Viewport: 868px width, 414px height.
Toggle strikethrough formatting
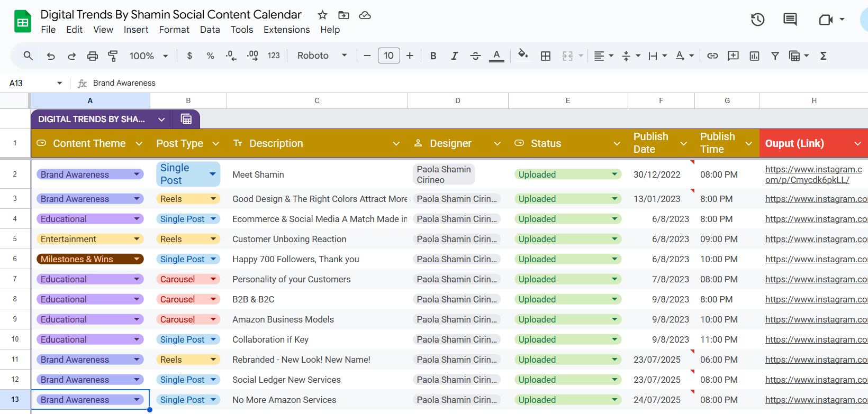click(475, 56)
